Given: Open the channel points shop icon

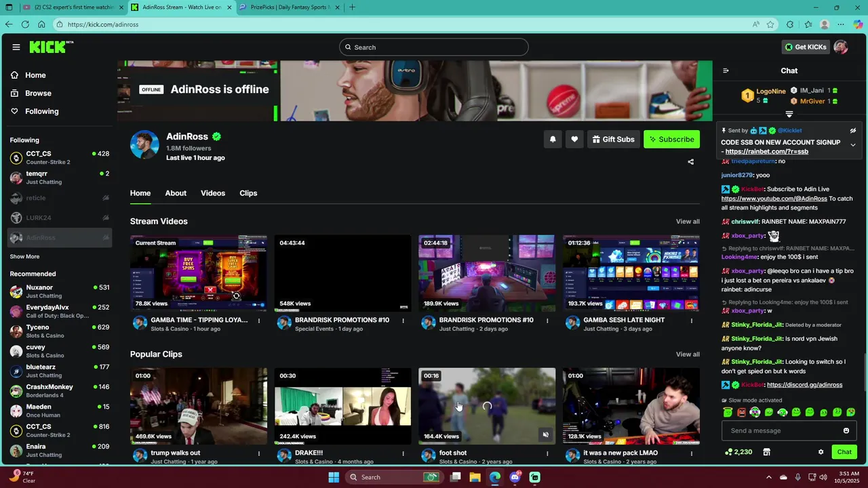Looking at the screenshot, I should pyautogui.click(x=767, y=452).
